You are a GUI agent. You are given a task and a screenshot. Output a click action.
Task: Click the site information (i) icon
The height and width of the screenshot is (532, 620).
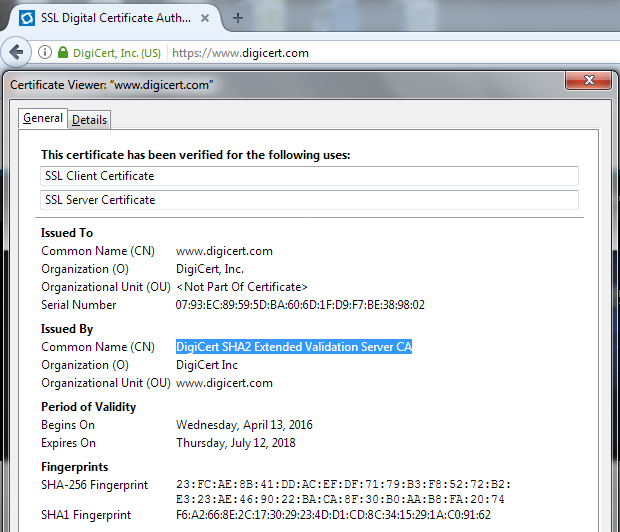45,52
